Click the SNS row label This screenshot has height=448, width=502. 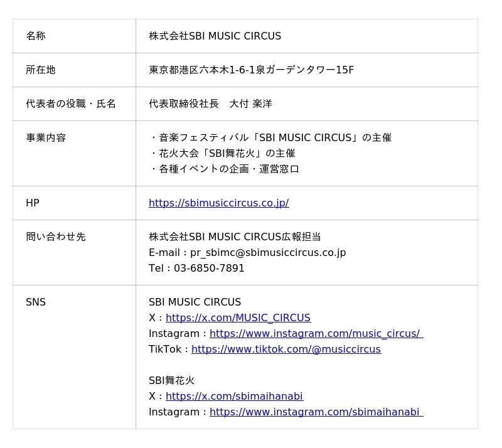point(36,302)
